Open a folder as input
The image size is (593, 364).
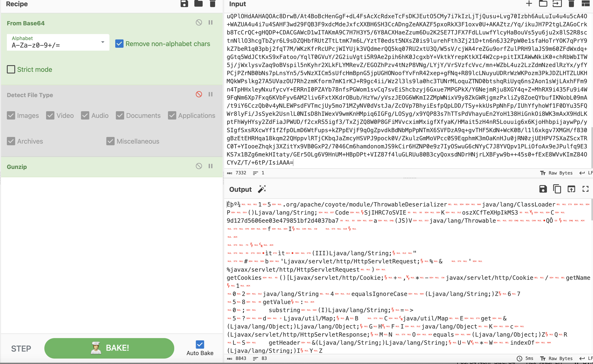tap(543, 4)
